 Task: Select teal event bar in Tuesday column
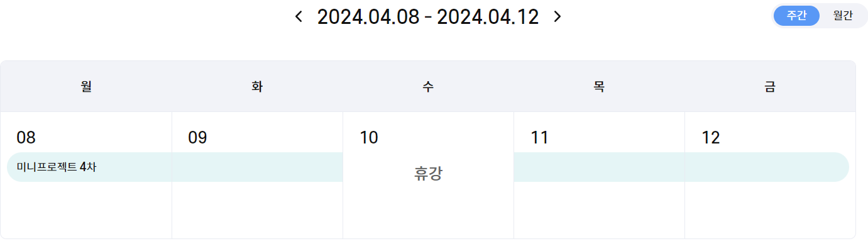tap(257, 167)
